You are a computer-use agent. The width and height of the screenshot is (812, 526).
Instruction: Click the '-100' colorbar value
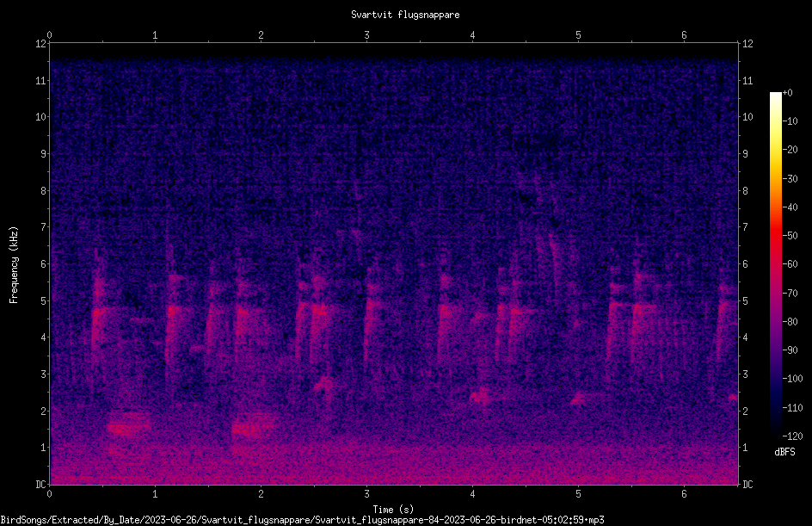click(792, 379)
